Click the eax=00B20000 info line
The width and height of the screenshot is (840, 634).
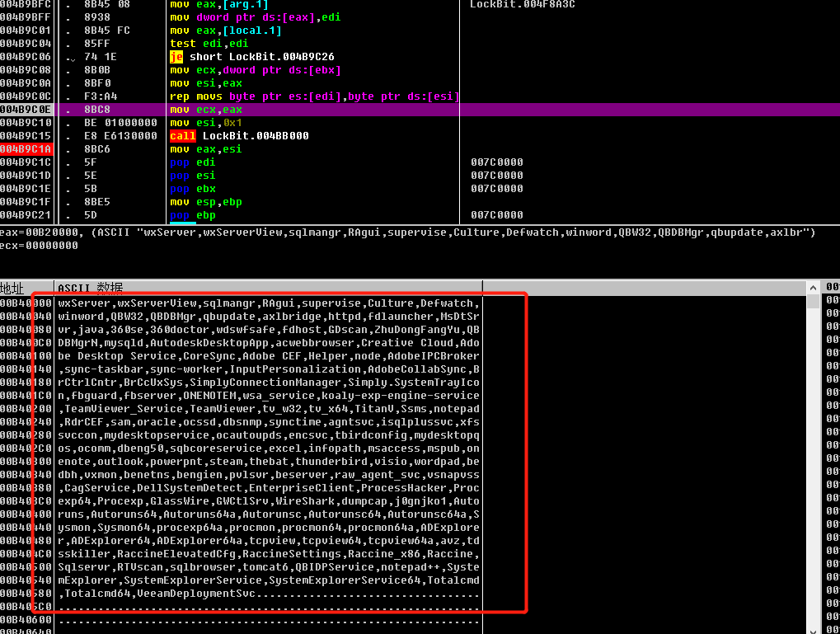(408, 232)
